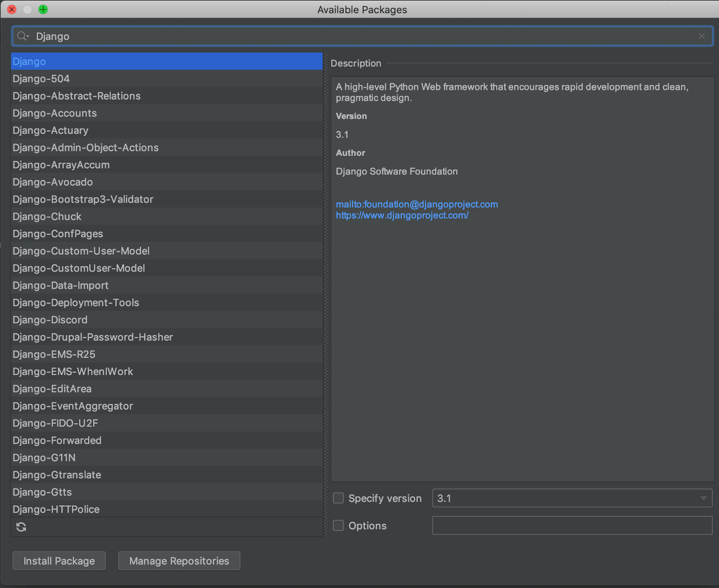Zoom the Available Packages window
This screenshot has height=588, width=719.
pyautogui.click(x=43, y=9)
